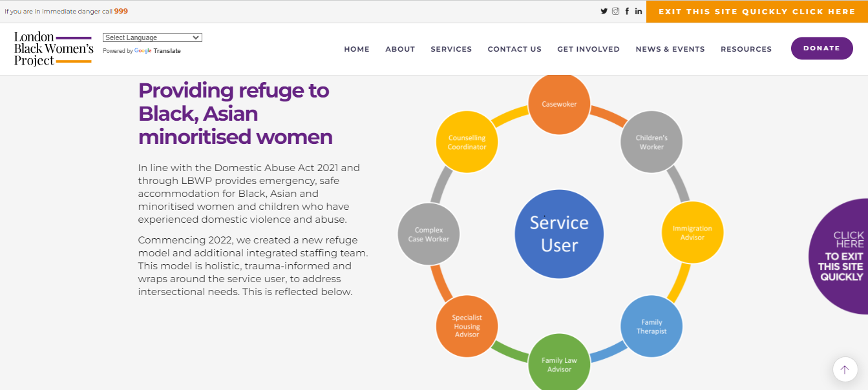
Task: Click the orange Casewoker circle in diagram
Action: [x=559, y=104]
